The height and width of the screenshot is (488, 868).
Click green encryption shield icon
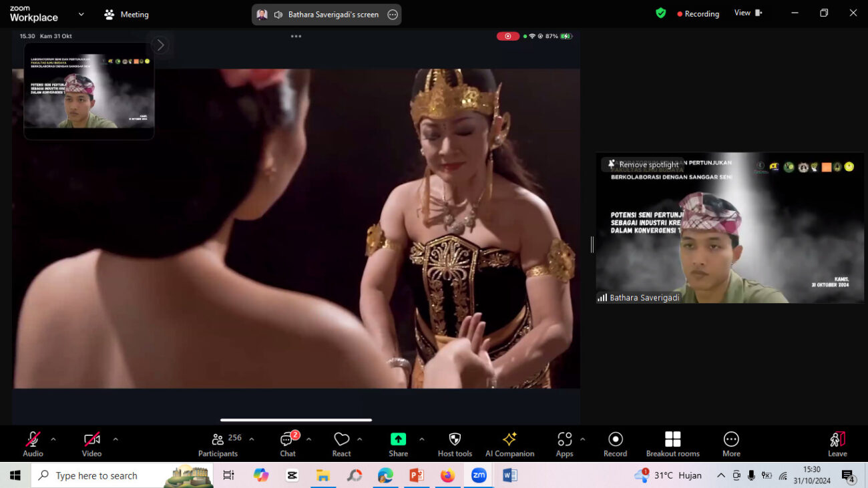[x=660, y=13]
